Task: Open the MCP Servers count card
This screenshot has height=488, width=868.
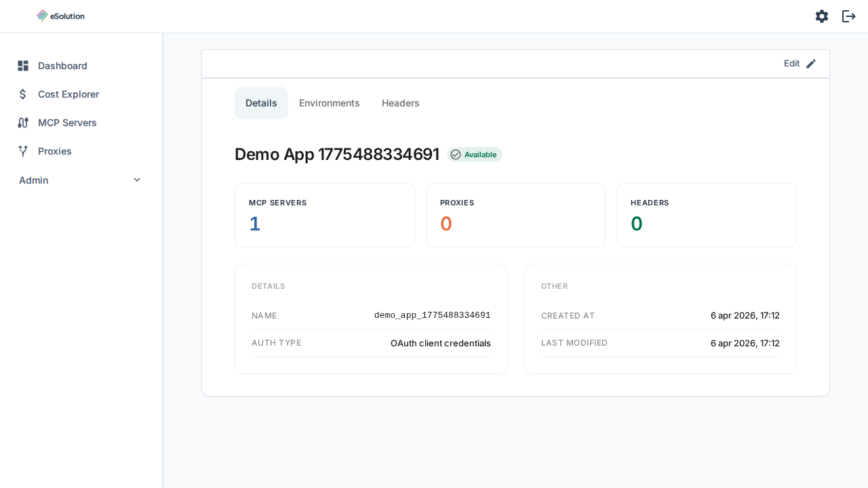Action: click(325, 215)
